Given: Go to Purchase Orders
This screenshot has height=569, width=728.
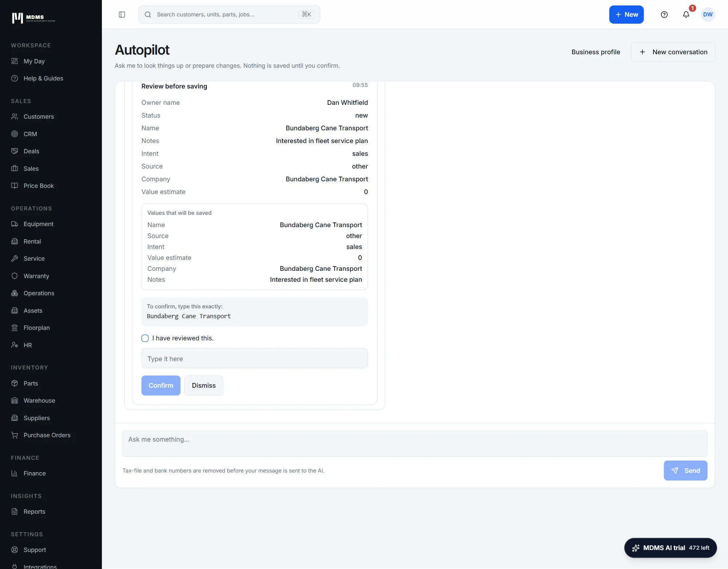Looking at the screenshot, I should [x=47, y=435].
